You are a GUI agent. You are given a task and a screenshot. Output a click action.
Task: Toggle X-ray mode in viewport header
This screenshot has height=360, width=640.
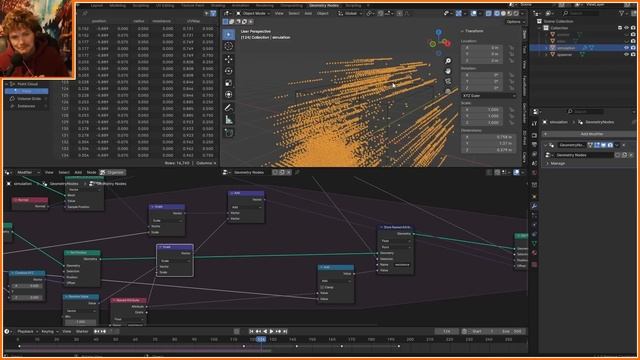489,13
